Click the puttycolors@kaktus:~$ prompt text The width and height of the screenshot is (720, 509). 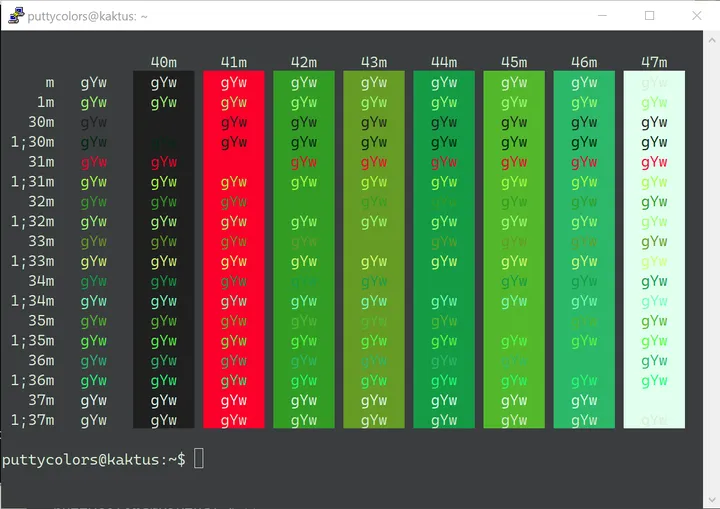(94, 459)
